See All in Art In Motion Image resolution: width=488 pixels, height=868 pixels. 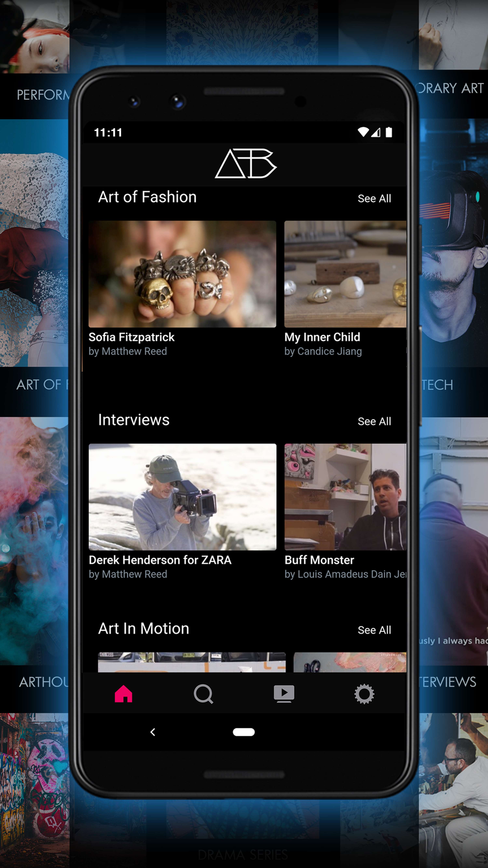tap(374, 630)
